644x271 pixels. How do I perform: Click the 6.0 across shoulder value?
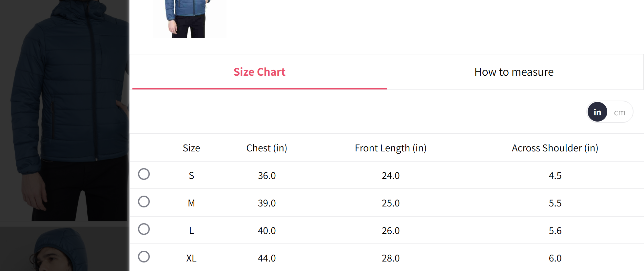pos(555,258)
